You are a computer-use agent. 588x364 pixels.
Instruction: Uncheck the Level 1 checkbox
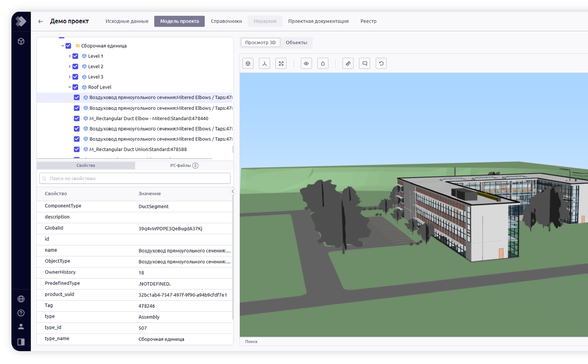pos(75,56)
